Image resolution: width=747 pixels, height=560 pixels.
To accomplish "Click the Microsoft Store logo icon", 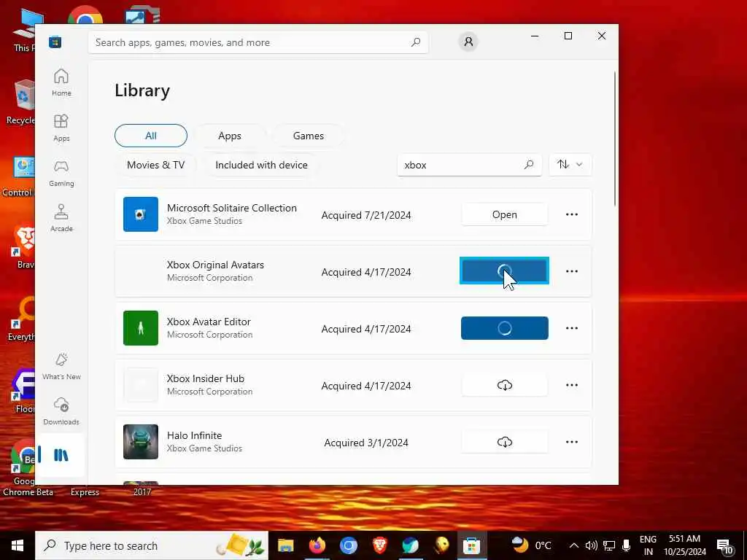I will (x=55, y=42).
